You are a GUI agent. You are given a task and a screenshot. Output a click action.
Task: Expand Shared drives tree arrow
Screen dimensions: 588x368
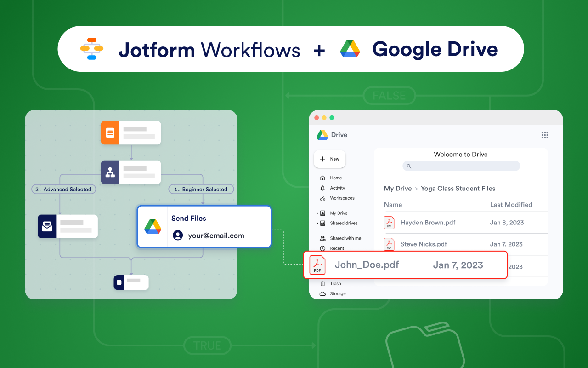[x=317, y=224]
